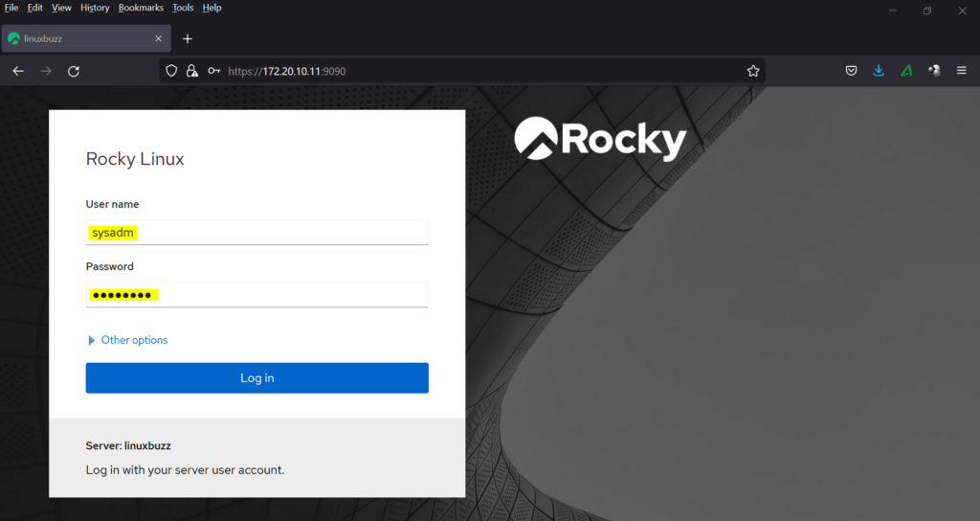Image resolution: width=980 pixels, height=521 pixels.
Task: Open the saved logins key icon
Action: 213,71
